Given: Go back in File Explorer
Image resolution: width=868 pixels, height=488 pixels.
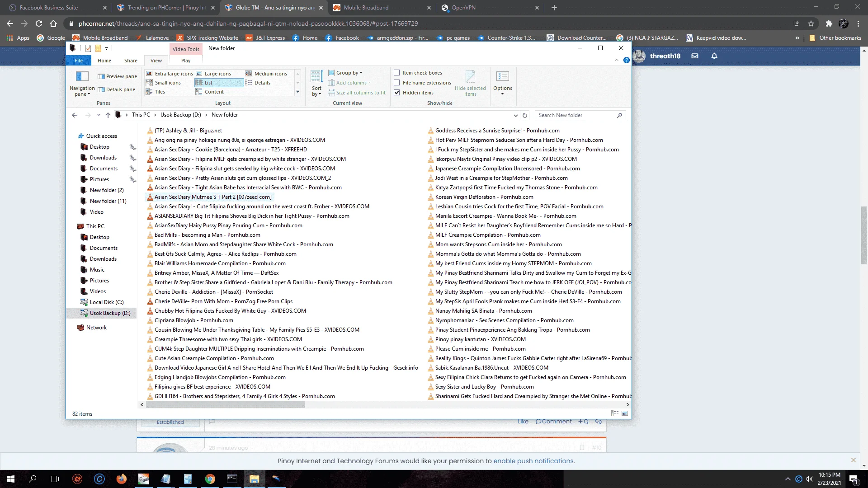Looking at the screenshot, I should point(75,115).
